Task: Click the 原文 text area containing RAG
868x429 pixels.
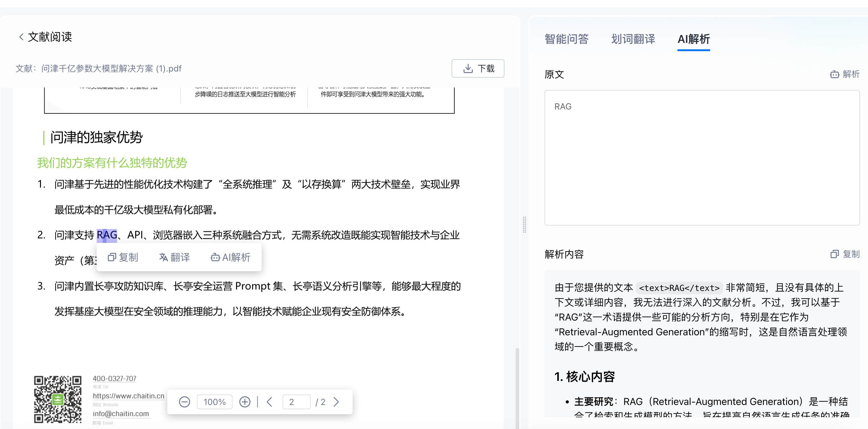Action: (x=701, y=157)
